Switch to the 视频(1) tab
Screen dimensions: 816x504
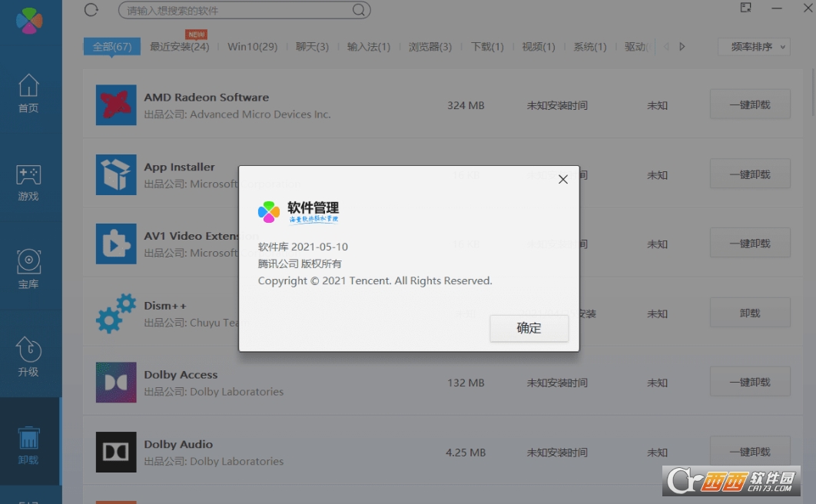(x=539, y=47)
